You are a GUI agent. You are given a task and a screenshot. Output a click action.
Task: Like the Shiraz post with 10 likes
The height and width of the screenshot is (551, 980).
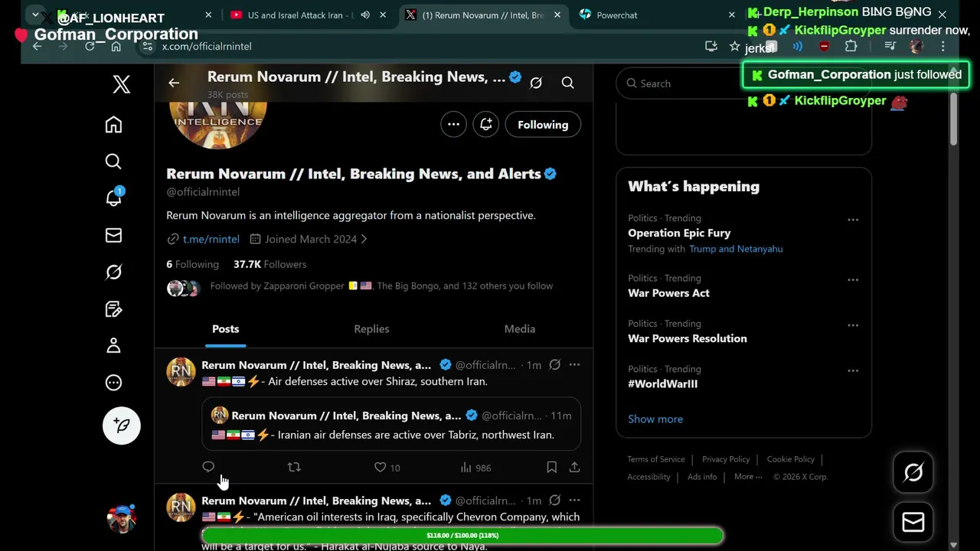click(387, 467)
